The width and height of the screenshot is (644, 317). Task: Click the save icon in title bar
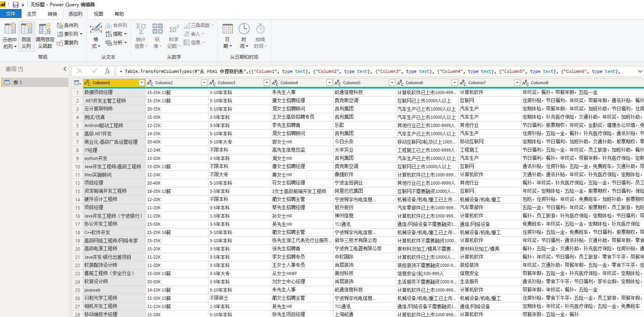[x=16, y=5]
